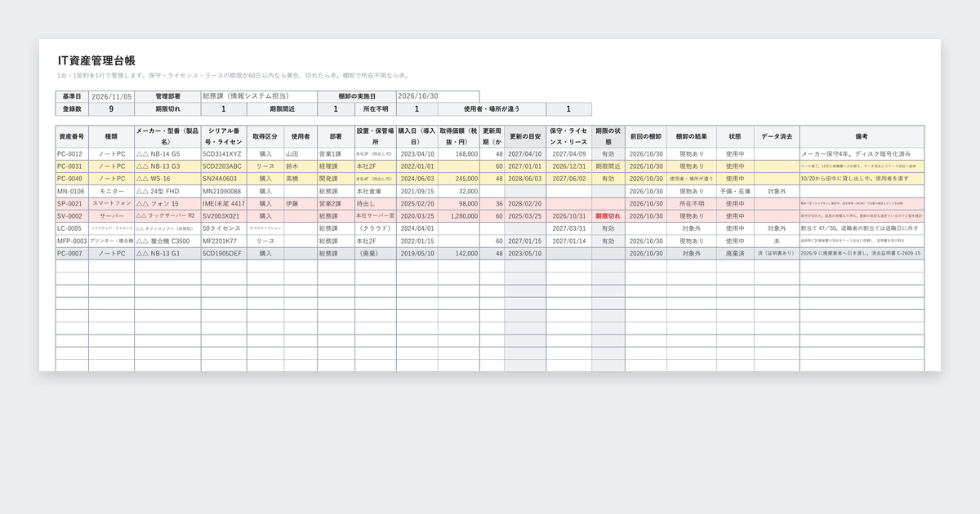Click the 備考 column header
Screen dimensions: 980x514
pyautogui.click(x=862, y=136)
